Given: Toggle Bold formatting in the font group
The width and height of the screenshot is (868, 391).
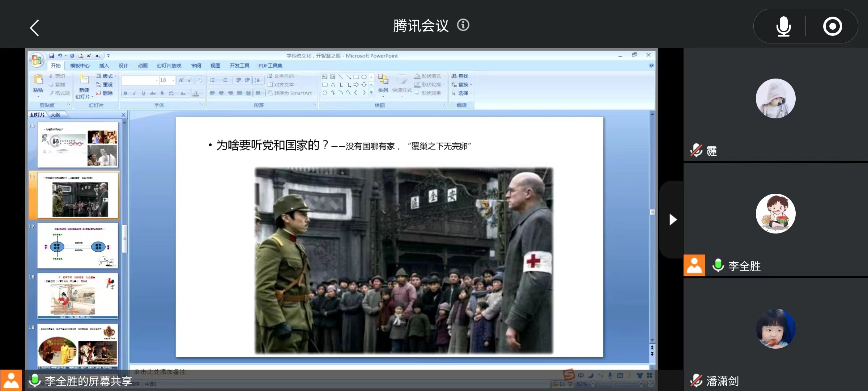Looking at the screenshot, I should tap(125, 93).
